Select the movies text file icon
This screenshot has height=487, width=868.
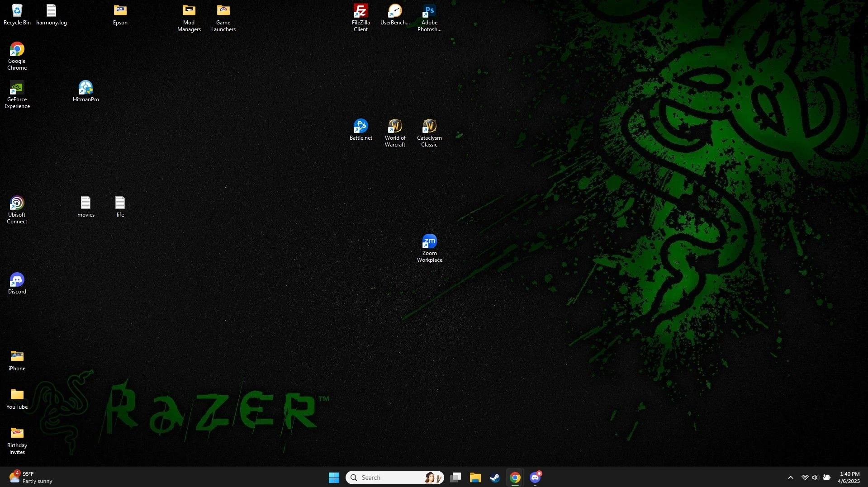(x=86, y=207)
